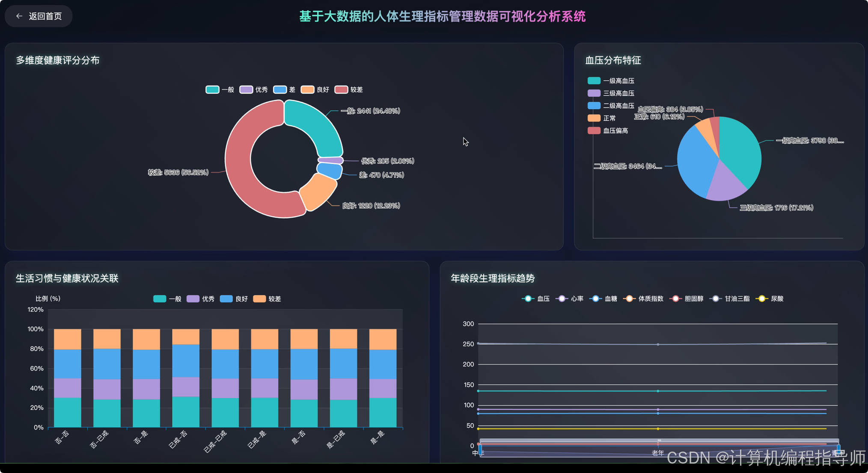This screenshot has height=473, width=868.
Task: Toggle 血压 series in age trend chart
Action: [535, 299]
